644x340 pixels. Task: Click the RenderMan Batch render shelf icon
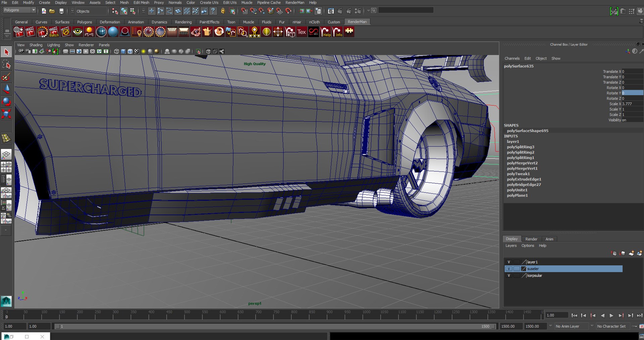pos(54,32)
